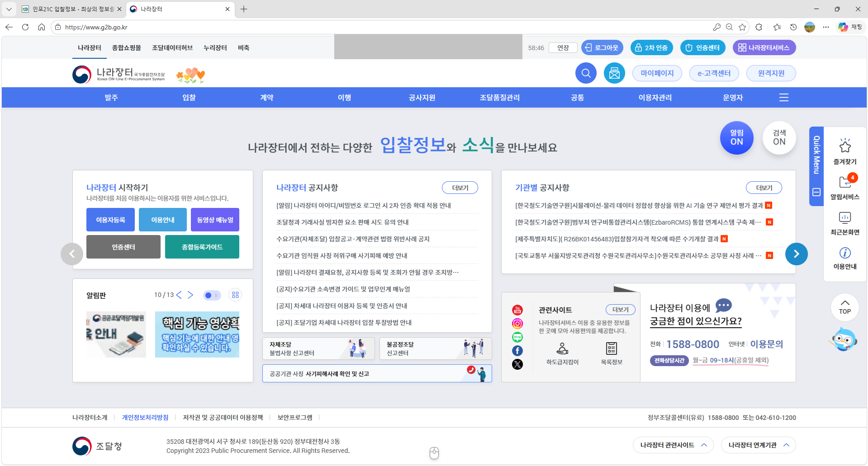Open 자체조달 불법사항 신고센터 banner

tap(318, 348)
